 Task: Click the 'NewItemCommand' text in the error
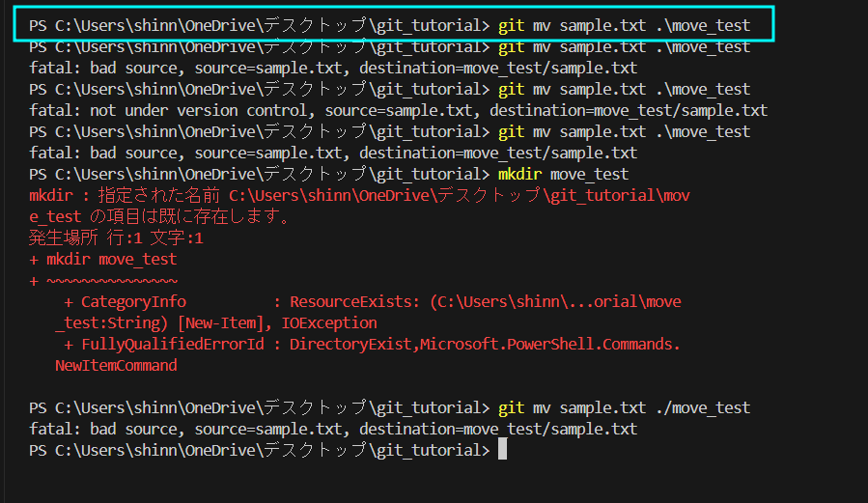[116, 365]
